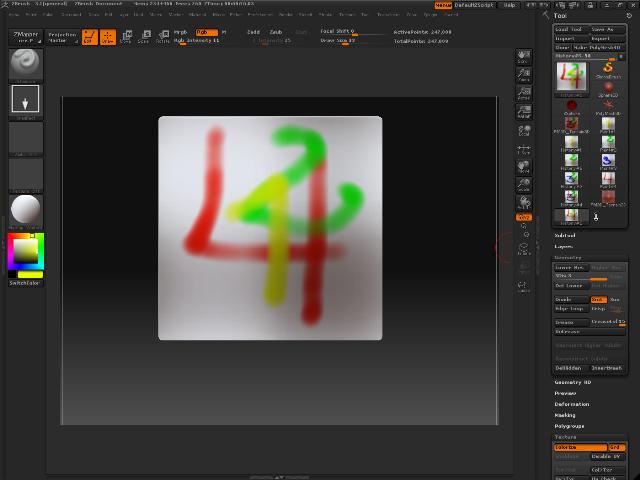
Task: Click the Divide button
Action: coord(571,300)
